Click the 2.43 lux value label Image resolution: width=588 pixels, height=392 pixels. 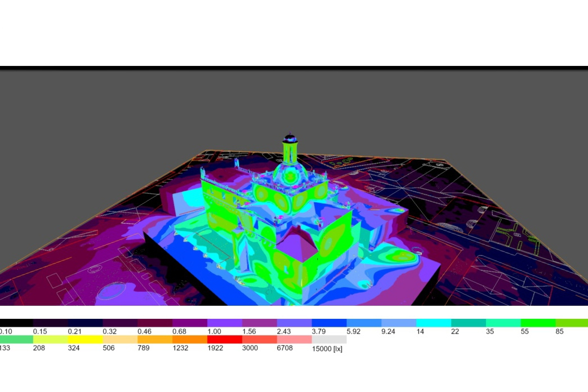point(285,332)
